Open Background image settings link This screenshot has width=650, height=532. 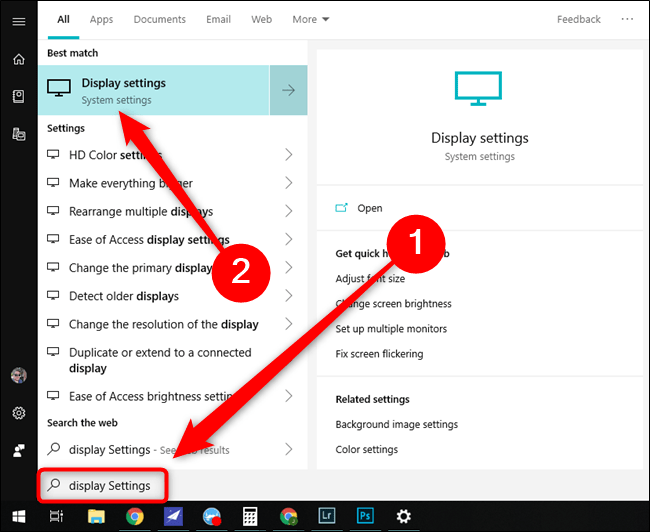coord(395,425)
